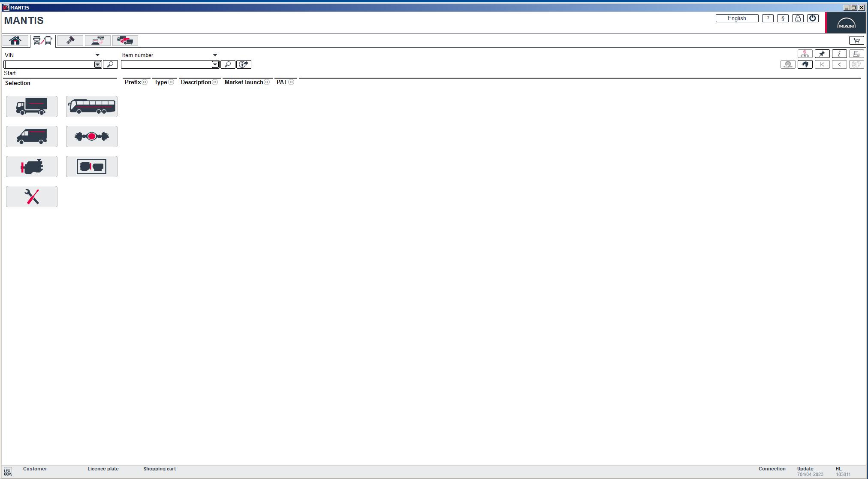Select the Market launch radio button
This screenshot has width=868, height=479.
tap(266, 82)
